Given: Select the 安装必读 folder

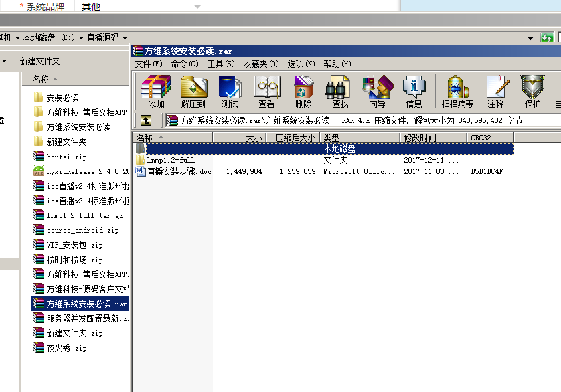Looking at the screenshot, I should click(56, 98).
